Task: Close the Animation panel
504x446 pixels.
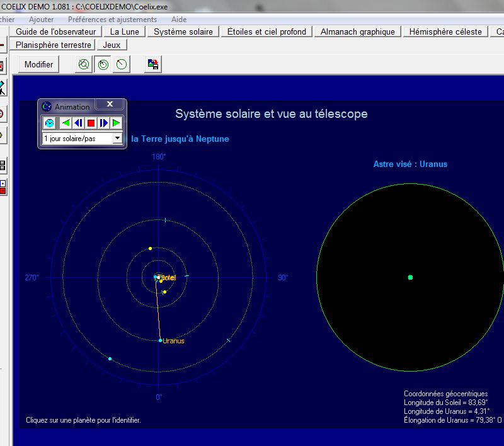Action: click(x=110, y=104)
